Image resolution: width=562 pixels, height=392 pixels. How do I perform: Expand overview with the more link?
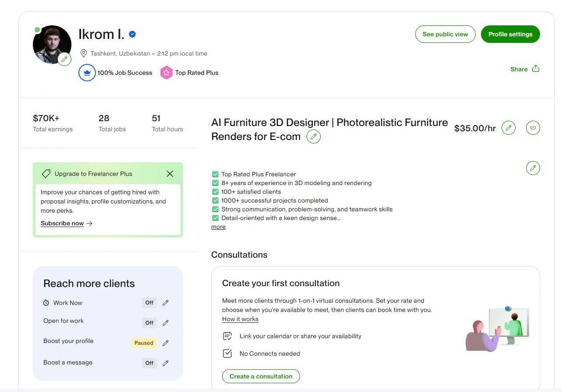(x=219, y=227)
